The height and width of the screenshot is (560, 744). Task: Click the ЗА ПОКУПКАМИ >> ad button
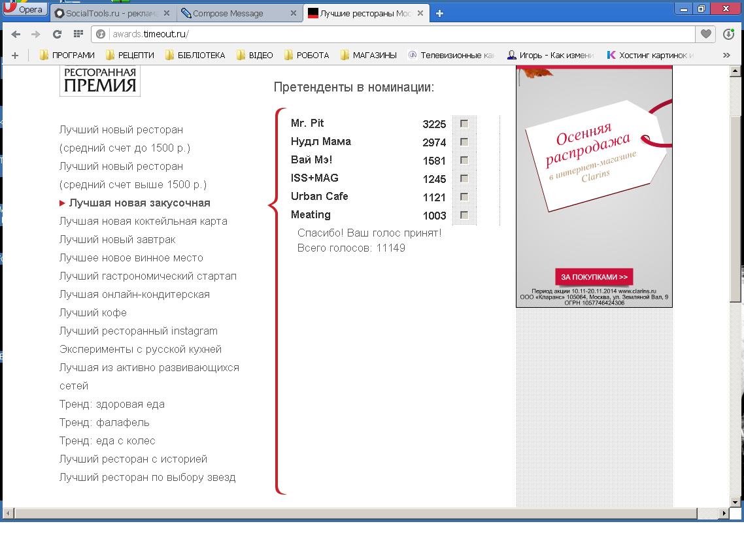pos(594,277)
